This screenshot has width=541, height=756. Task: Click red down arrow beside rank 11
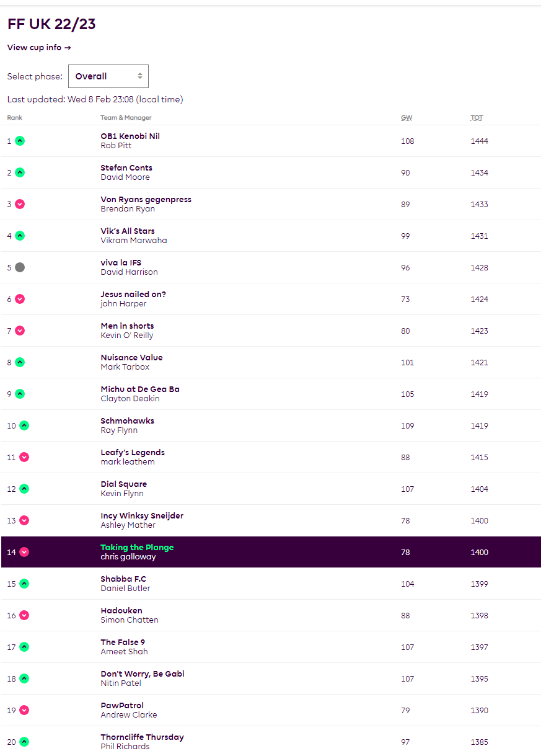coord(24,457)
